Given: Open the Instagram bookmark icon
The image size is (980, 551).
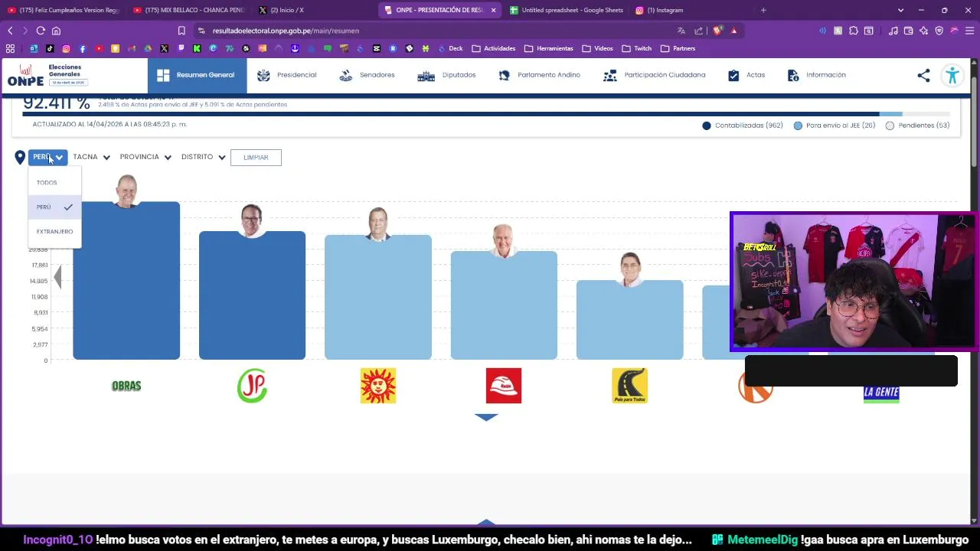Looking at the screenshot, I should coord(66,48).
